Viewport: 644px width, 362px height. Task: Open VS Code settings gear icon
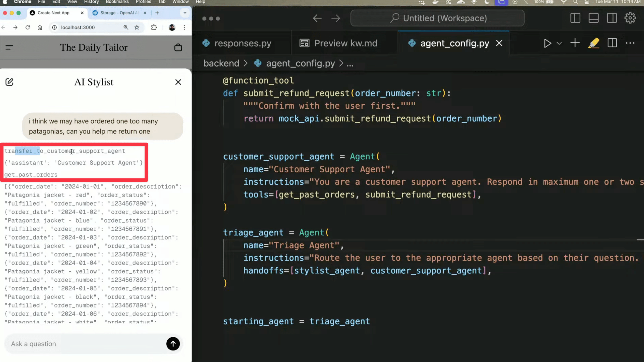point(630,18)
